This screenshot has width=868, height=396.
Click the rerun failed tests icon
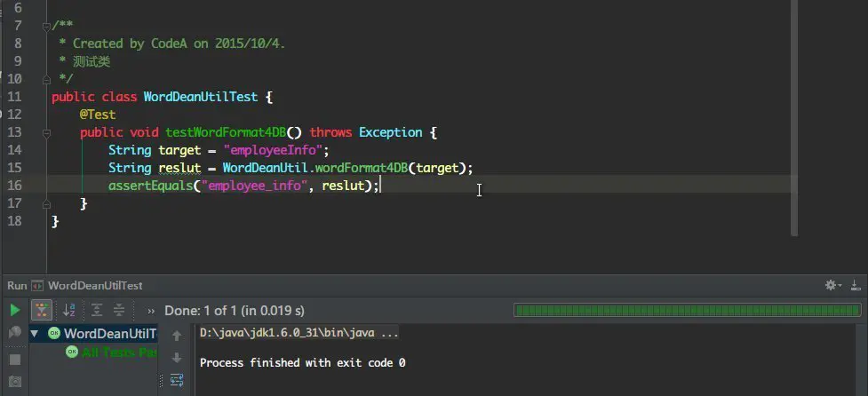[x=15, y=332]
